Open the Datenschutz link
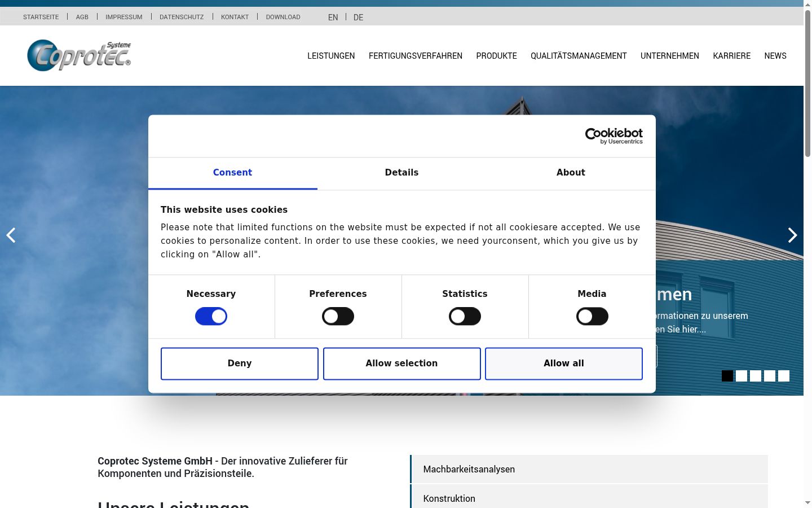Screen dimensions: 812x508 click(x=182, y=17)
